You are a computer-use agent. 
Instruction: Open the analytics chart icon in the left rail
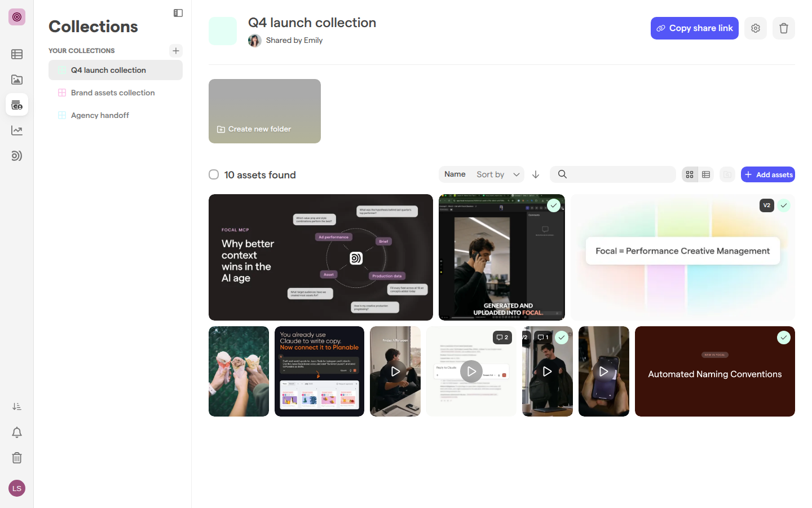coord(17,130)
